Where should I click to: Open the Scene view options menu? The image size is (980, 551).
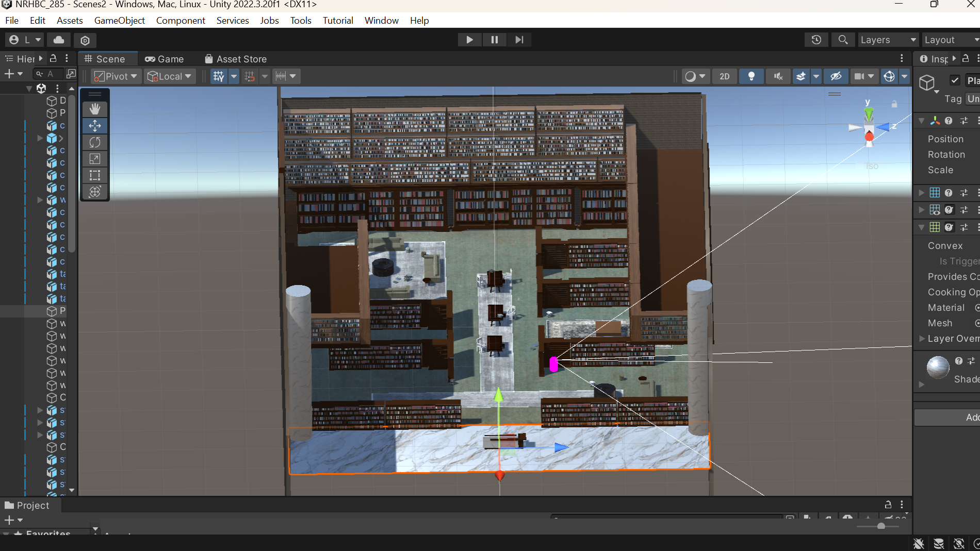pyautogui.click(x=902, y=58)
